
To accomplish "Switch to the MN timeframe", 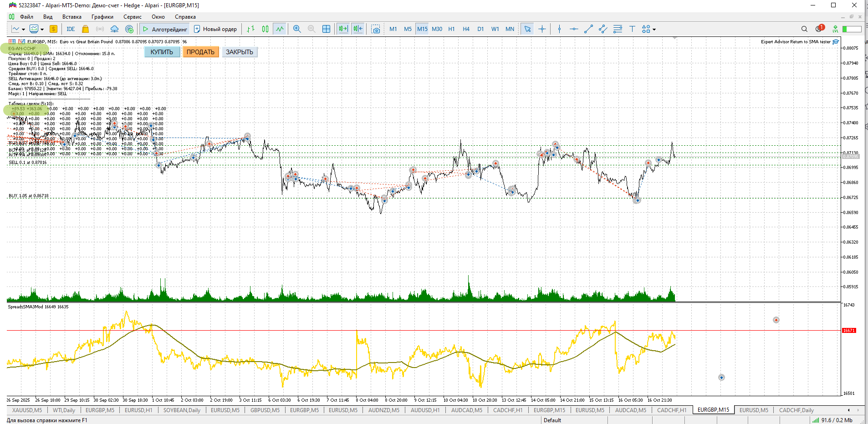I will [x=510, y=29].
